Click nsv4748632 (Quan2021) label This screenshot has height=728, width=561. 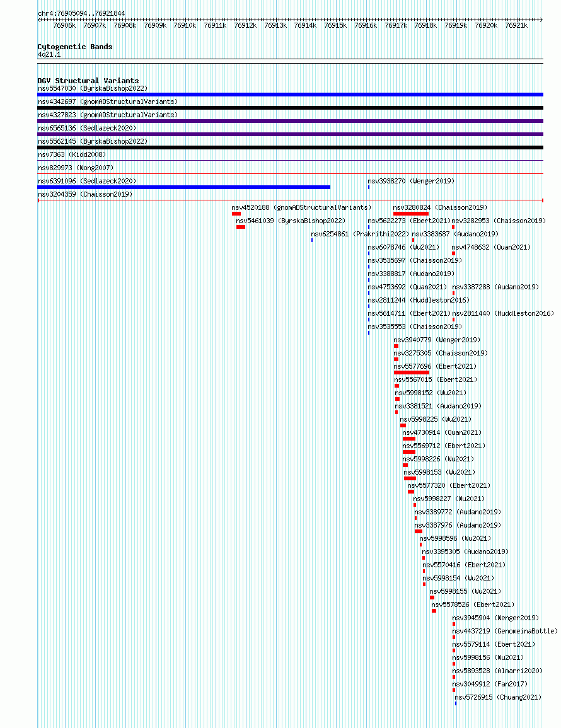(x=491, y=247)
